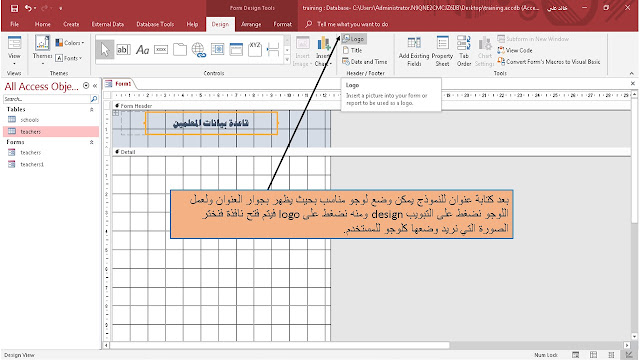Click the Save icon in quick access toolbar
Image resolution: width=640 pixels, height=360 pixels.
(14, 8)
